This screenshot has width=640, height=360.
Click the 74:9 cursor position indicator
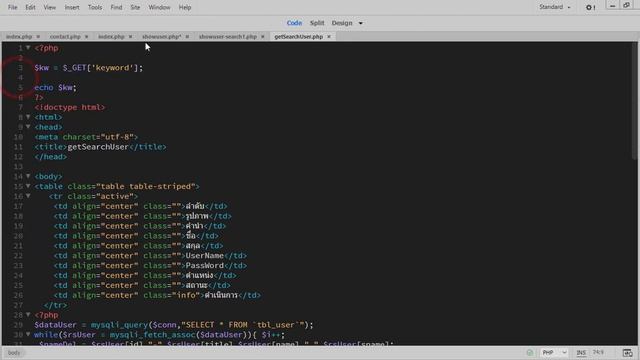(598, 352)
